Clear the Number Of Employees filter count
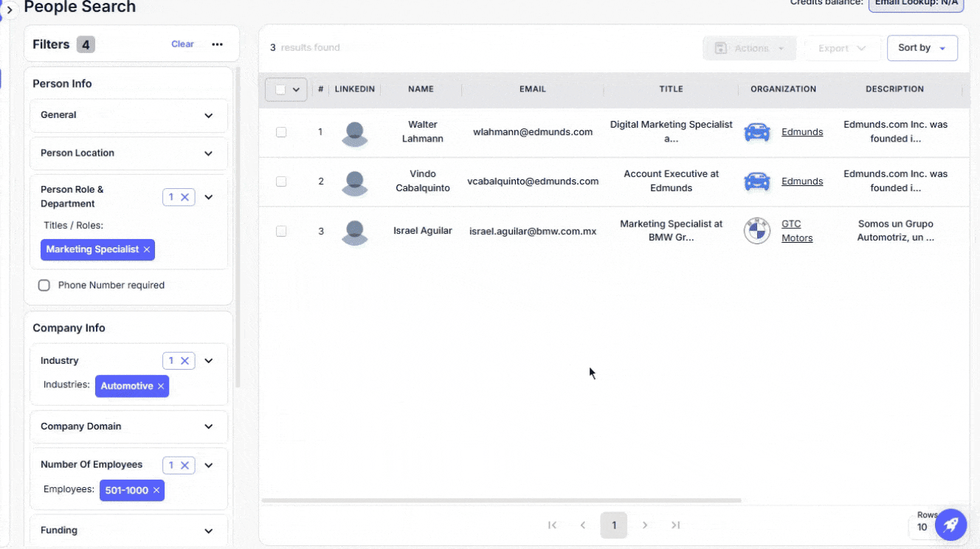 tap(184, 466)
